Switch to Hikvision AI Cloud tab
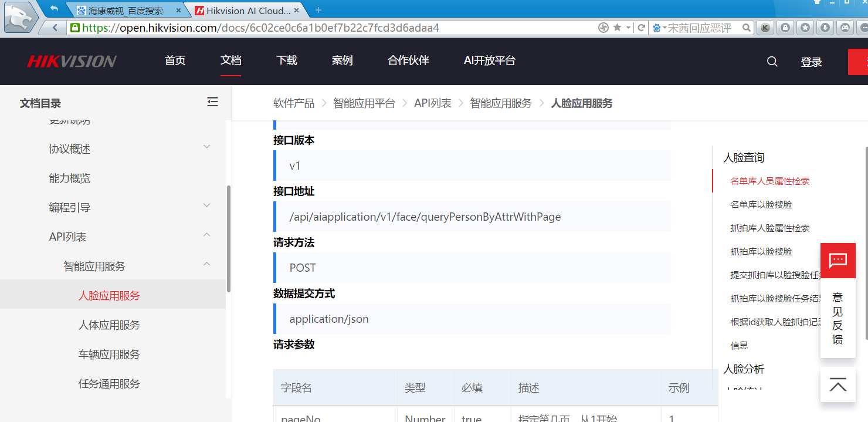Viewport: 868px width, 422px height. [x=249, y=11]
